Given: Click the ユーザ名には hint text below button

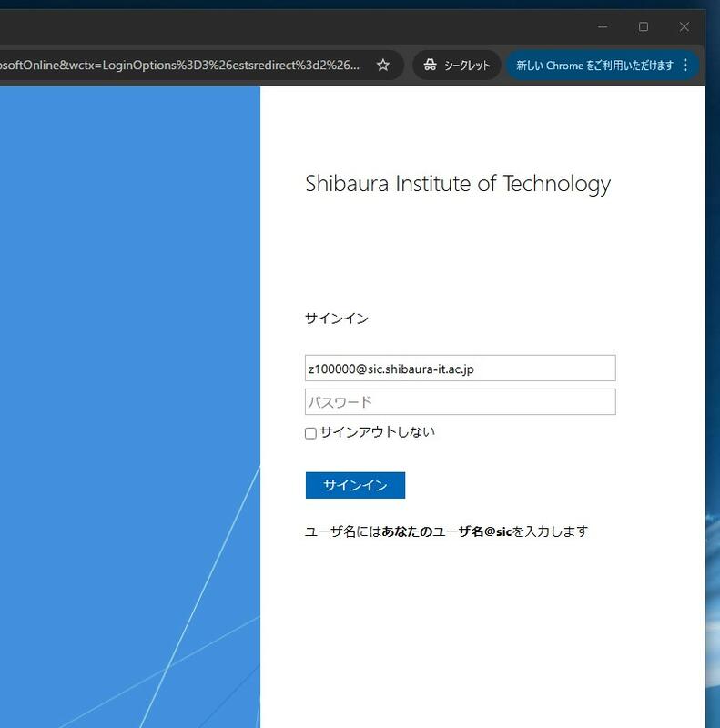Looking at the screenshot, I should click(343, 531).
